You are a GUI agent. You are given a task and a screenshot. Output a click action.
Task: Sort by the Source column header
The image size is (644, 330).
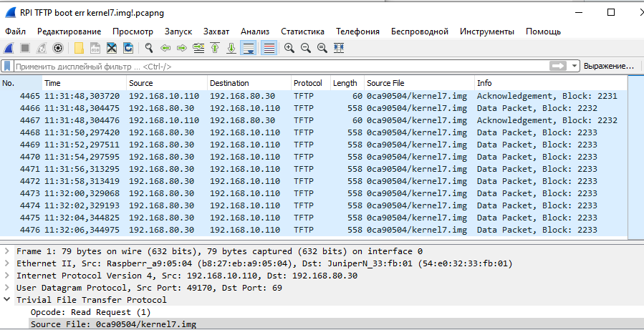pyautogui.click(x=167, y=83)
